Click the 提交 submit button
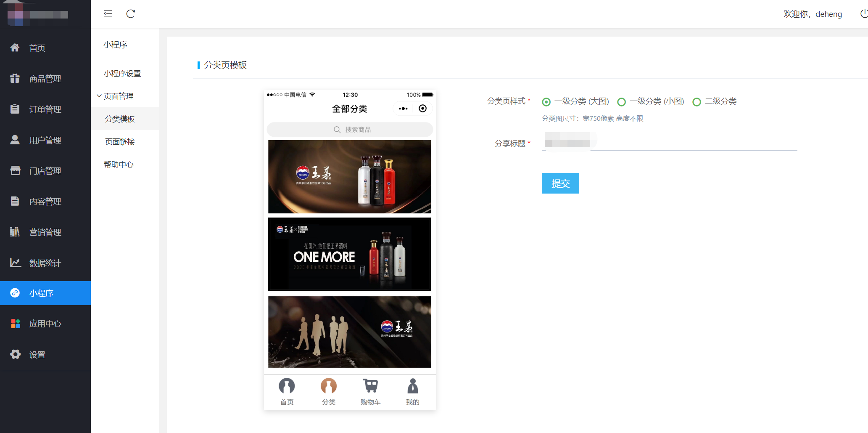The height and width of the screenshot is (433, 868). click(x=560, y=183)
